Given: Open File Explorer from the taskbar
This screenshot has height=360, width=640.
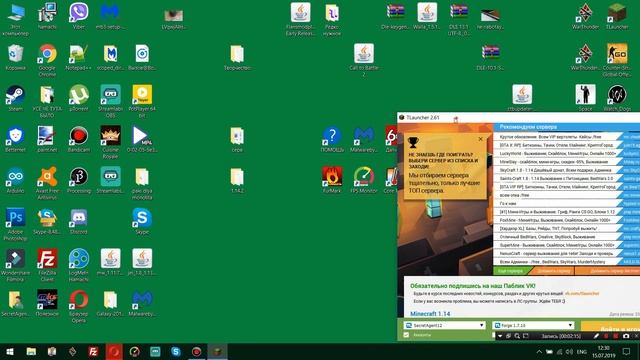Looking at the screenshot, I should click(31, 351).
